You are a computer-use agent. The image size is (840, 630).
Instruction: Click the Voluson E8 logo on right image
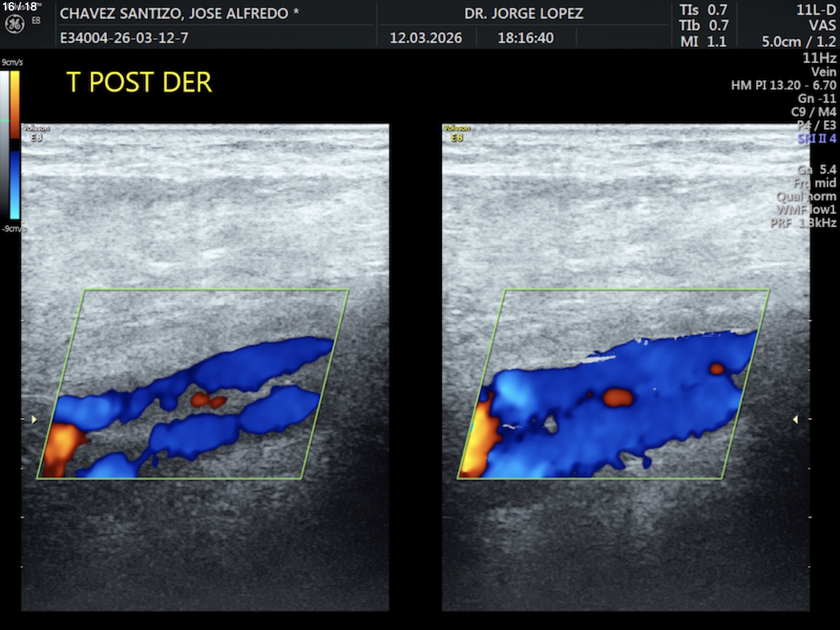point(456,133)
